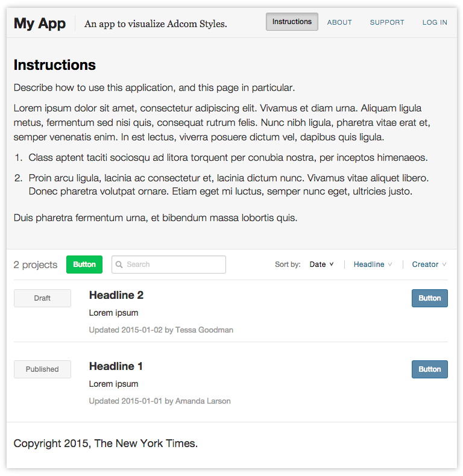The height and width of the screenshot is (476, 463).
Task: Sort projects by Date
Action: coord(318,265)
